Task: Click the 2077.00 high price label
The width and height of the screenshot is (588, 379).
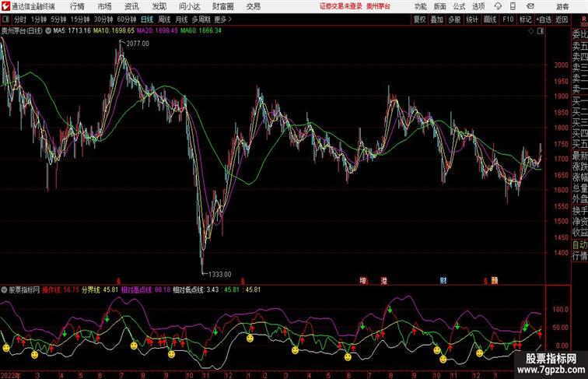Action: [138, 44]
